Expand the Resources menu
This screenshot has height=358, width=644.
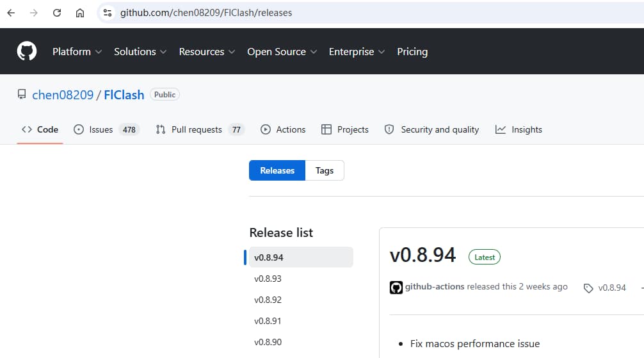click(207, 51)
